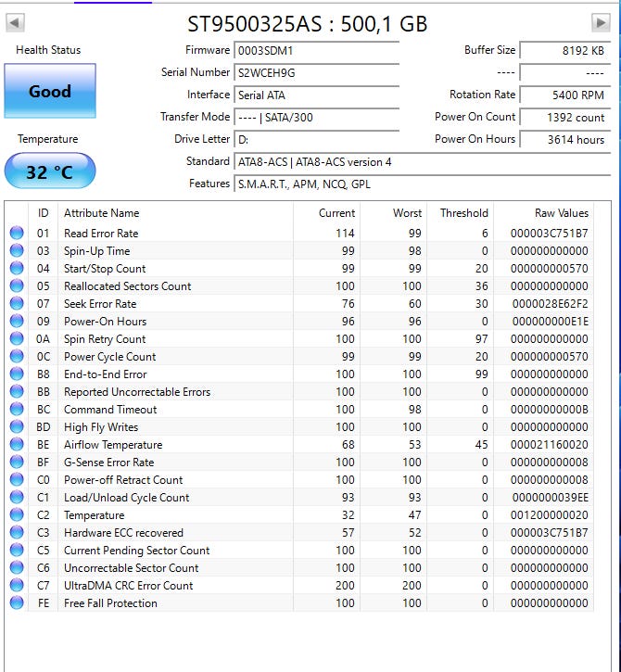
Task: Click status orb for Spin-Up Time
Action: point(17,250)
